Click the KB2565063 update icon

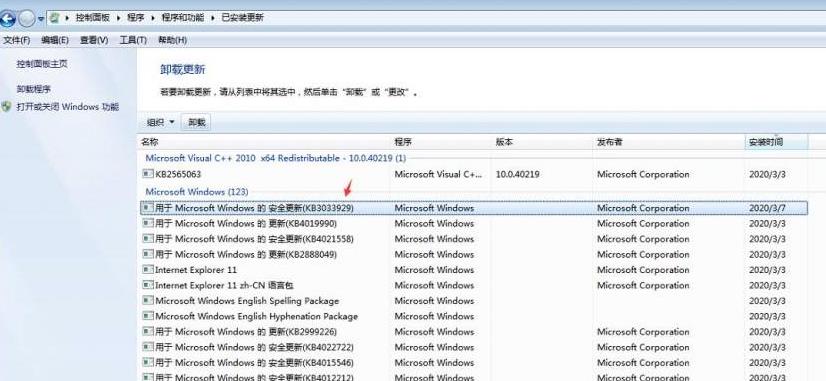tap(148, 173)
